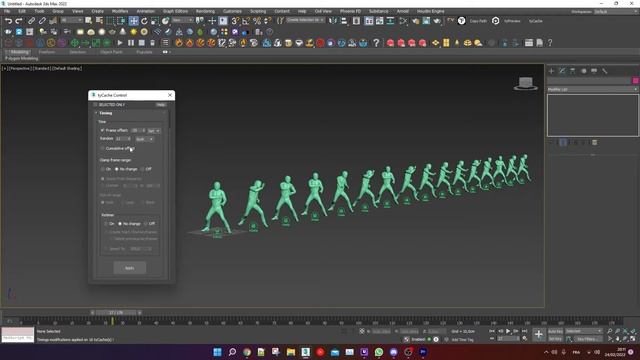Image resolution: width=640 pixels, height=360 pixels.
Task: Select On radio in Retimer section
Action: click(x=106, y=224)
